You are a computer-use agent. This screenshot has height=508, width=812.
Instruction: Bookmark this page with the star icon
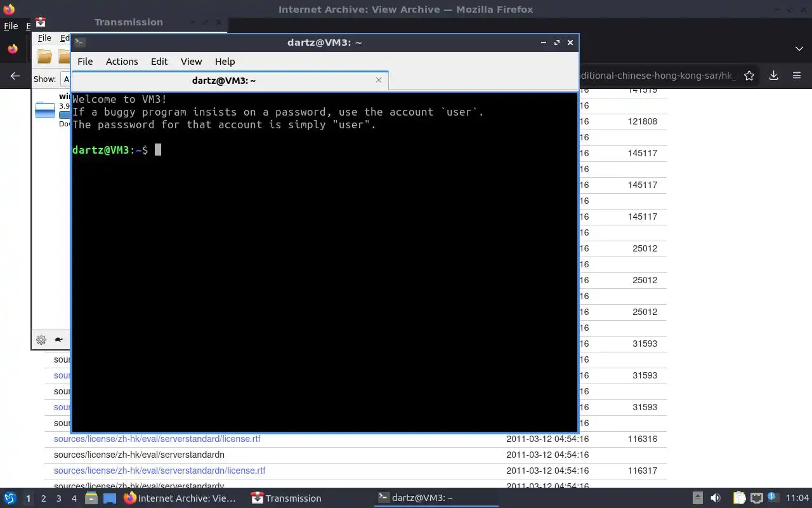click(x=749, y=76)
